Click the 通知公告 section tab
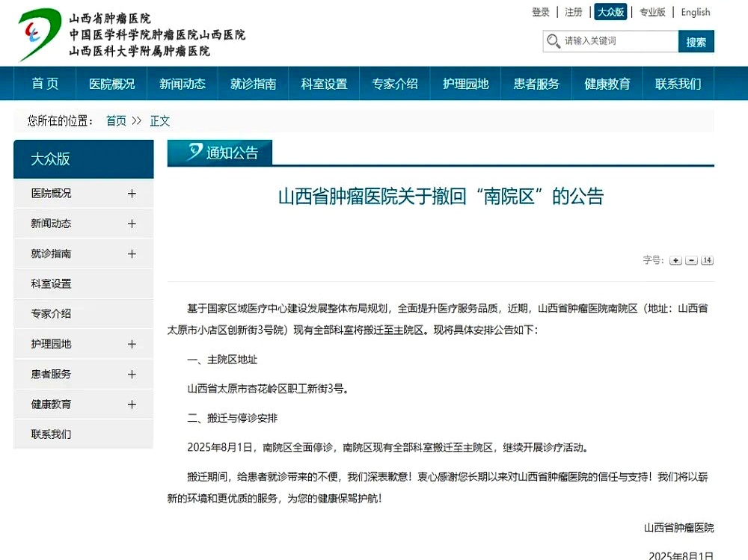This screenshot has width=748, height=560. [x=220, y=153]
